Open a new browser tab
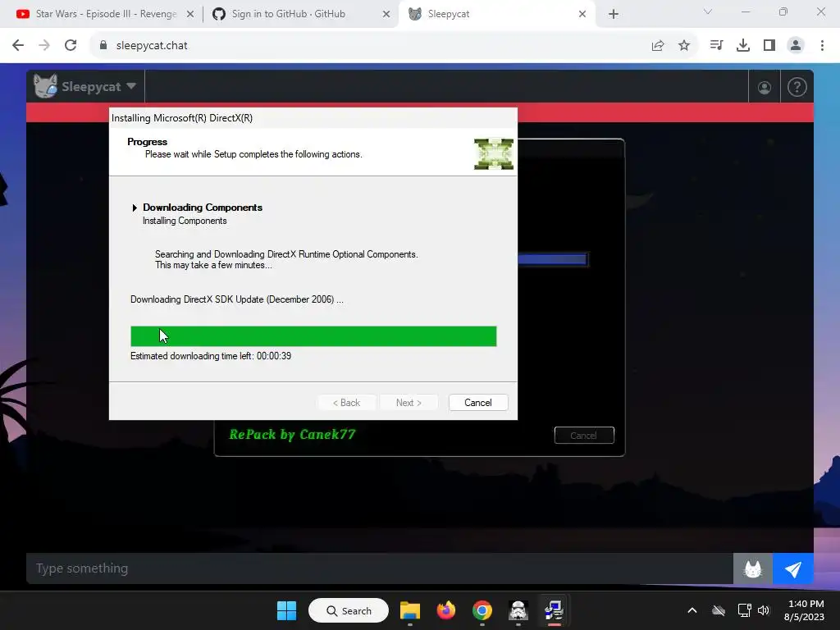The width and height of the screenshot is (840, 630). (x=614, y=15)
